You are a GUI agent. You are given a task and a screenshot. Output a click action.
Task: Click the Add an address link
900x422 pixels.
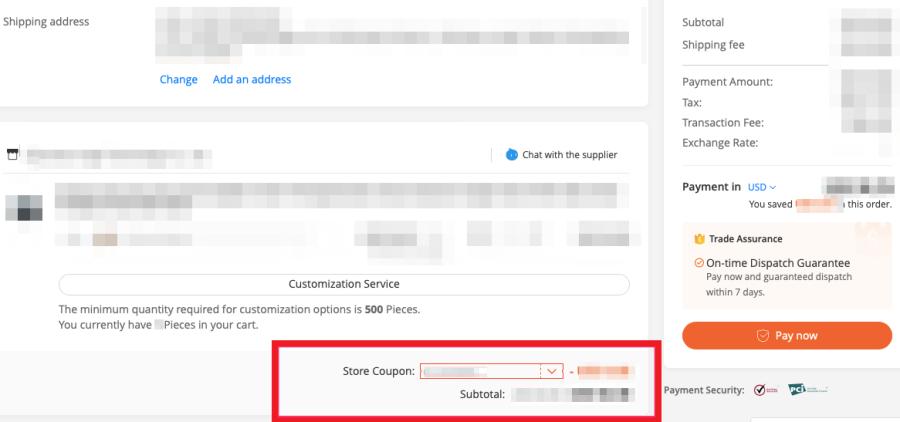point(252,80)
